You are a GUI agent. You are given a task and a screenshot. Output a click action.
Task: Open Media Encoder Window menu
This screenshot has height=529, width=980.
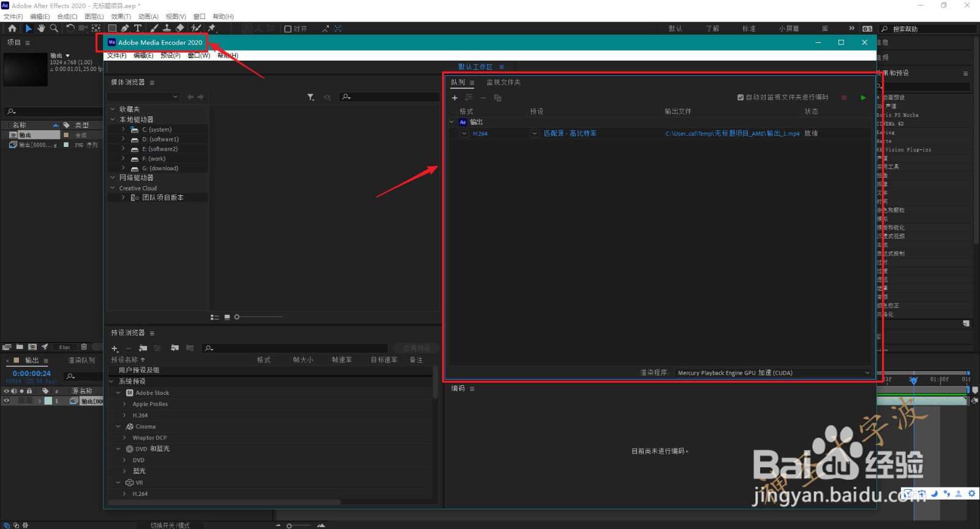point(198,55)
